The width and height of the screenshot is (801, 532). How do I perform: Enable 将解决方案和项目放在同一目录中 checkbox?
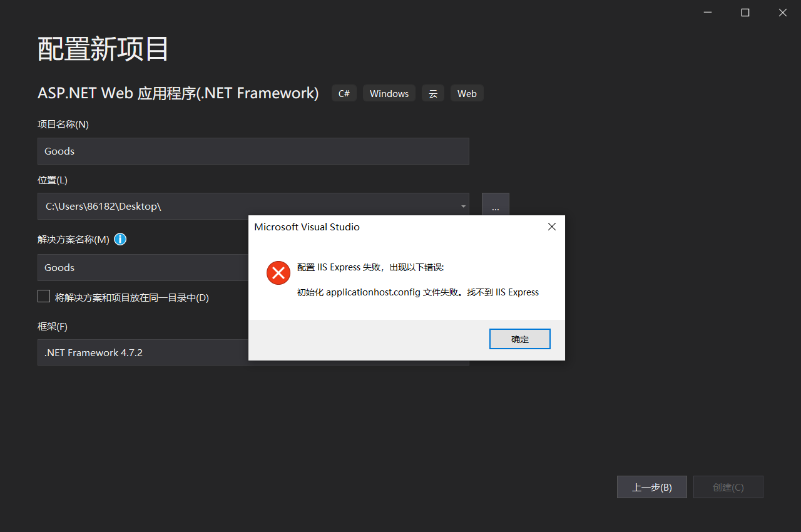click(x=44, y=297)
